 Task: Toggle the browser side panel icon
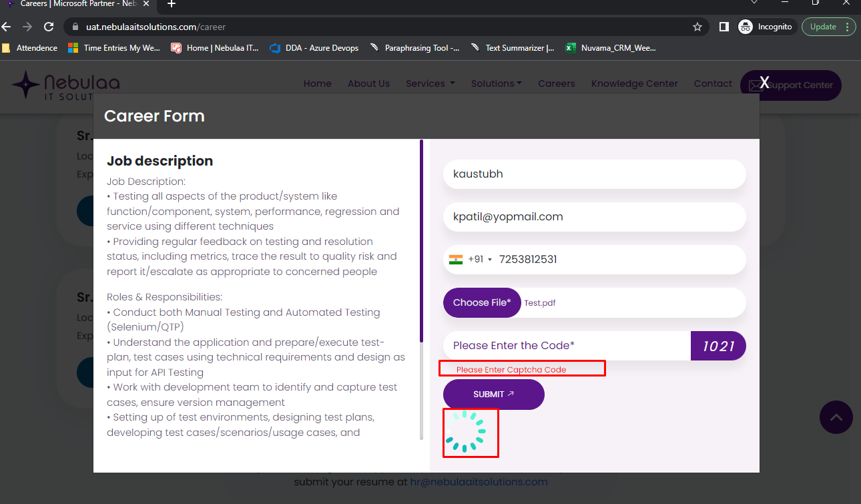(724, 27)
